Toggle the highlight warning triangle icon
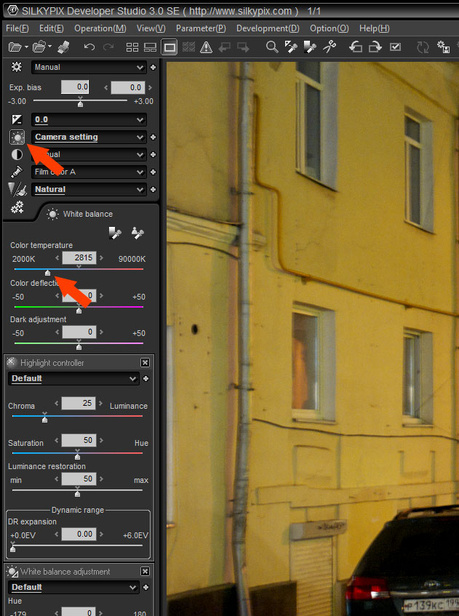Screen dimensions: 459x616 click(x=206, y=48)
